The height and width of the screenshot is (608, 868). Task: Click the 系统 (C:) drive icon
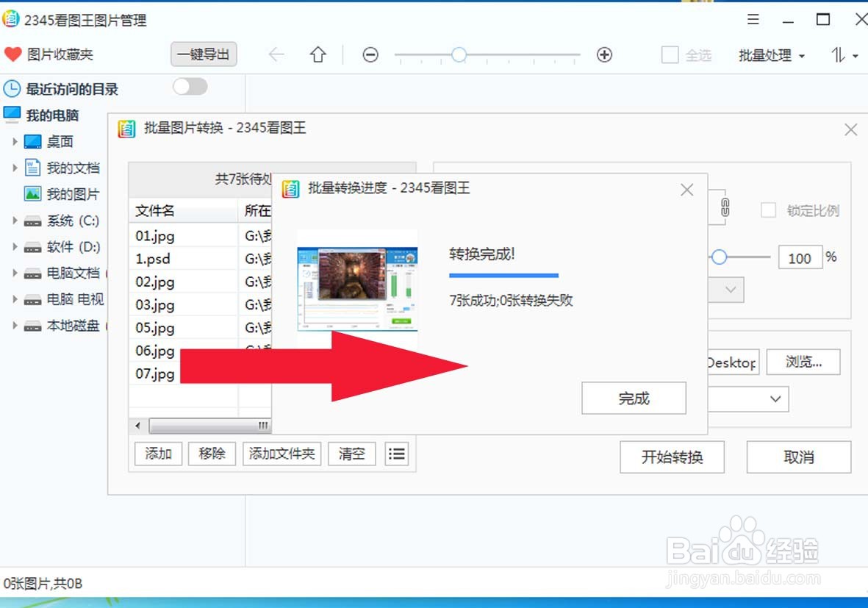(32, 221)
